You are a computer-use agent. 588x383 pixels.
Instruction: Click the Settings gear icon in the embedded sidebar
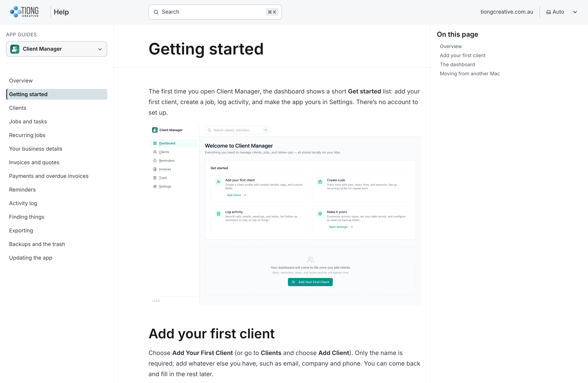pos(155,187)
